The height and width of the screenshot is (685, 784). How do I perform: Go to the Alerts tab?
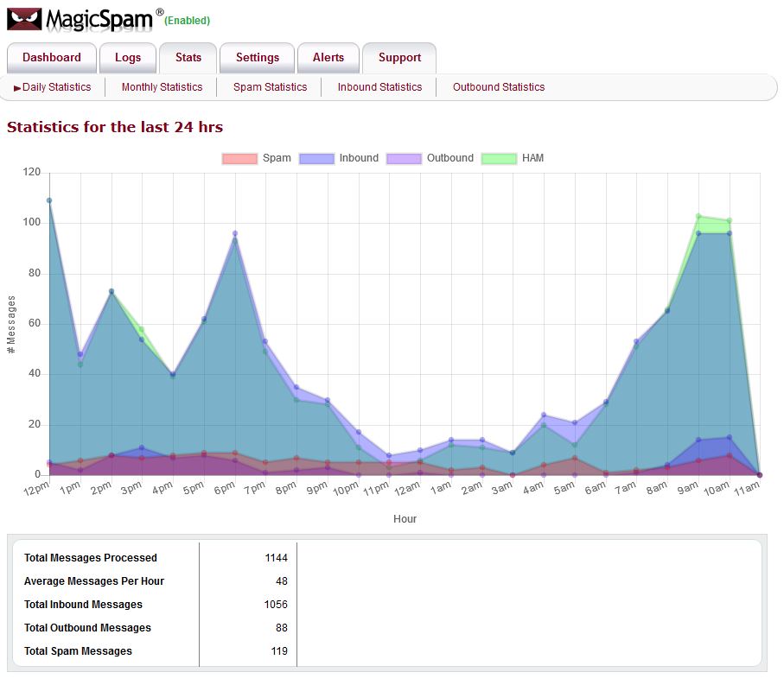pyautogui.click(x=328, y=58)
